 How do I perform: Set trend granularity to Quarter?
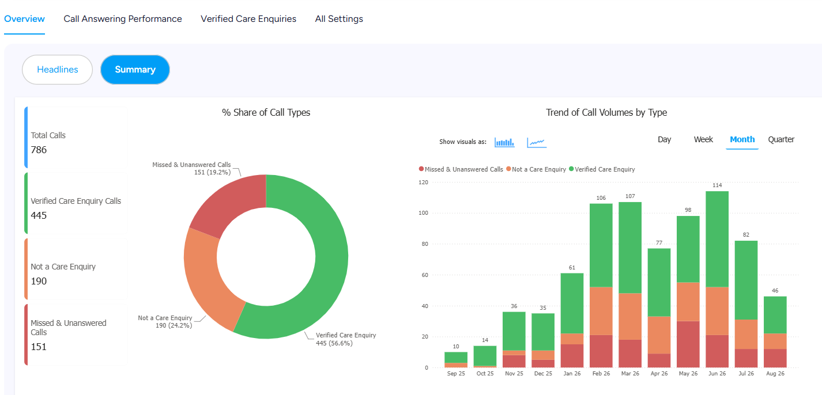click(x=781, y=140)
